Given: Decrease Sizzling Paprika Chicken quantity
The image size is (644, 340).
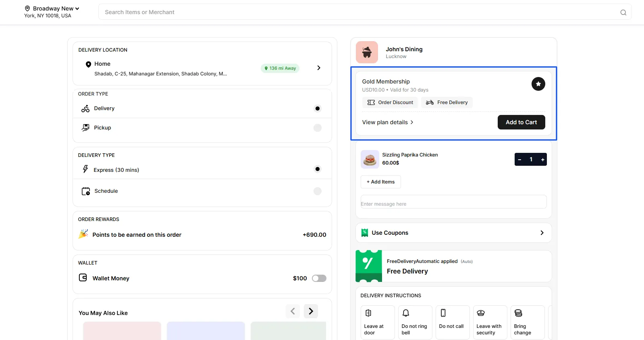Looking at the screenshot, I should click(x=519, y=160).
